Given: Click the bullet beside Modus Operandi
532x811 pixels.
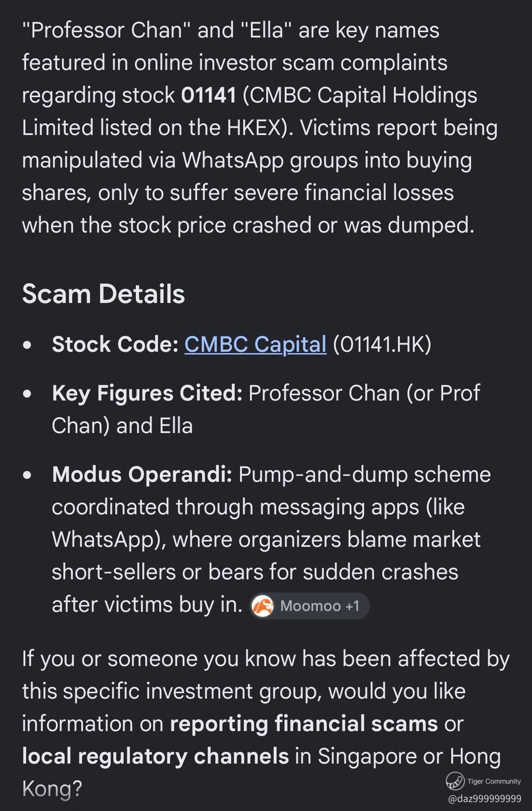Looking at the screenshot, I should (x=28, y=475).
